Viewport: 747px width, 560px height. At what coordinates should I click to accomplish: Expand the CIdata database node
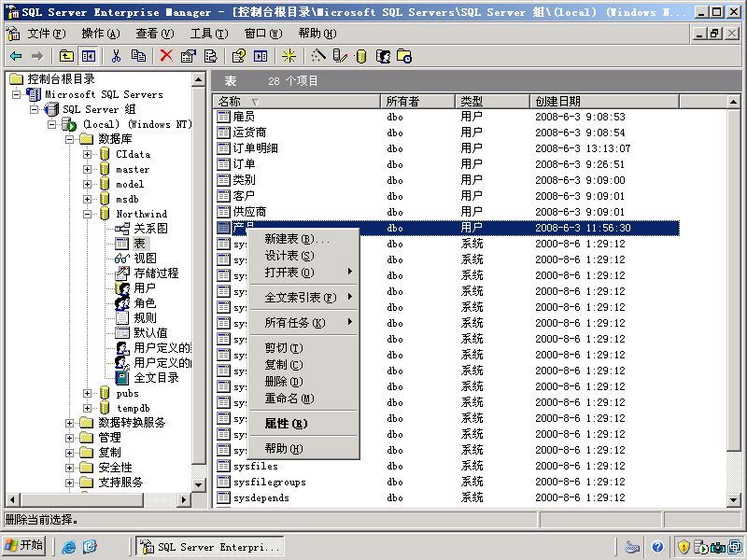pos(87,154)
